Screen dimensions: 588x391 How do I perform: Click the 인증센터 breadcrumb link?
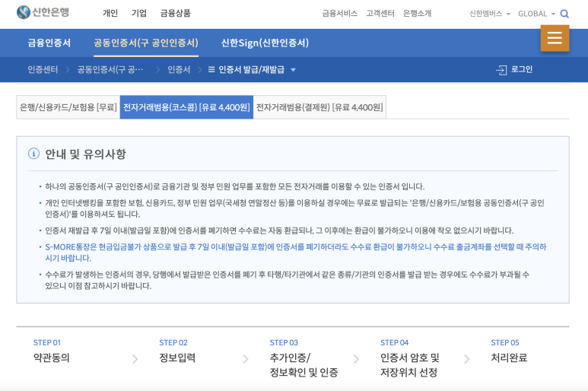point(43,70)
